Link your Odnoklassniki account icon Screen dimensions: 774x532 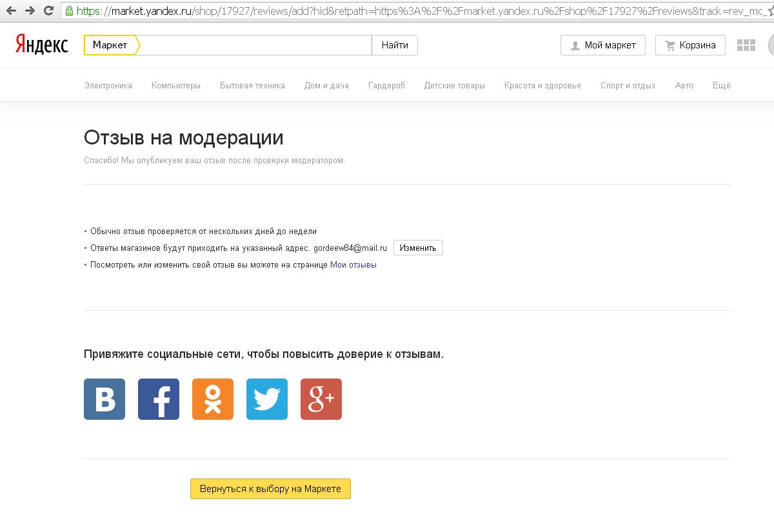click(x=213, y=399)
